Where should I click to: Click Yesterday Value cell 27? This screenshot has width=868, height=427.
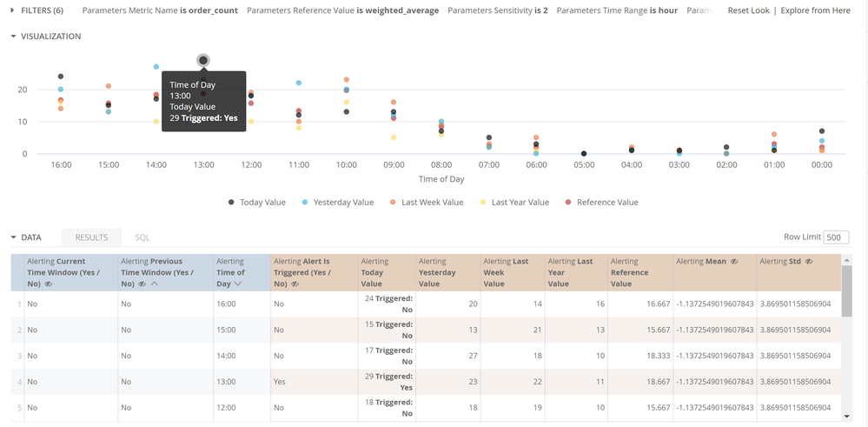pyautogui.click(x=447, y=356)
